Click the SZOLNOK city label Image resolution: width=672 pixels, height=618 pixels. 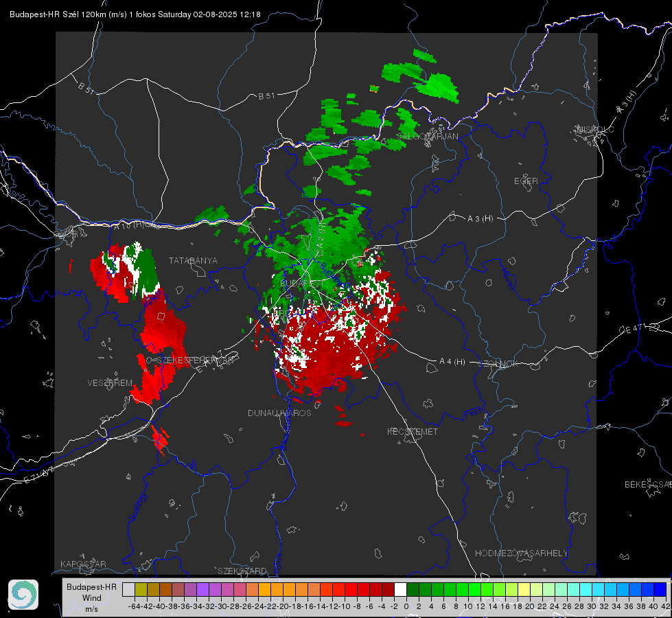pyautogui.click(x=498, y=363)
